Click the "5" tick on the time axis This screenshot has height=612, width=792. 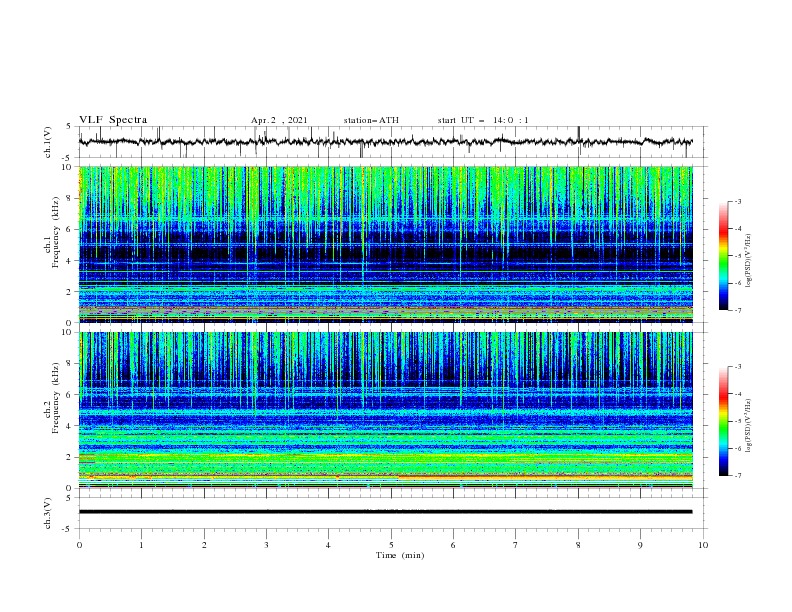click(391, 545)
